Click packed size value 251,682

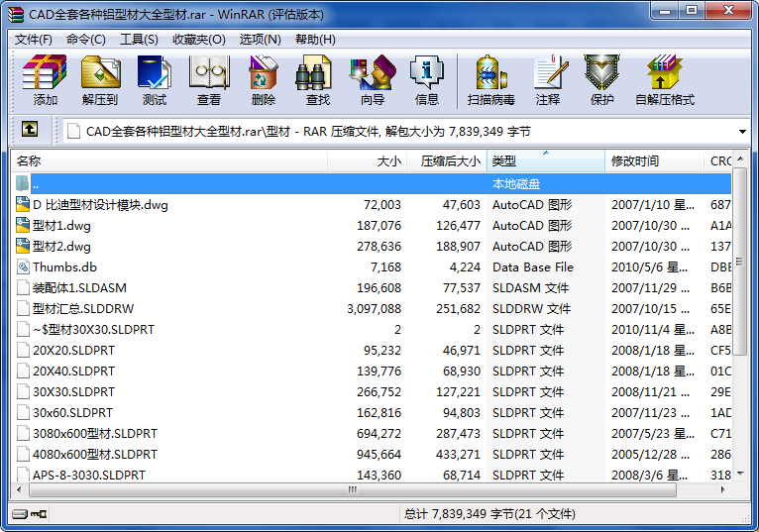pos(459,309)
